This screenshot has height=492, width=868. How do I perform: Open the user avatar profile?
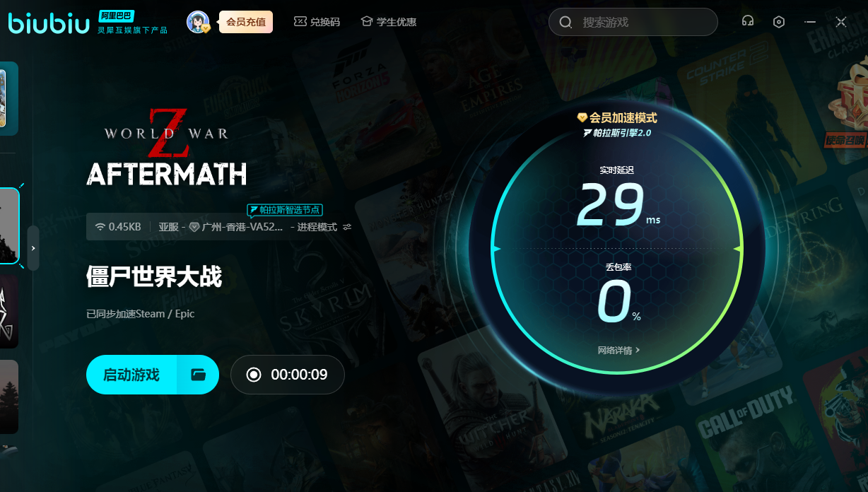[x=197, y=22]
